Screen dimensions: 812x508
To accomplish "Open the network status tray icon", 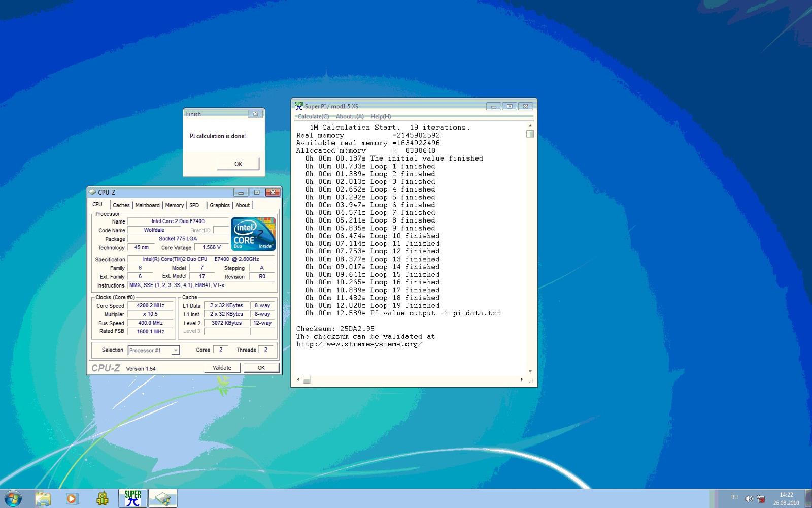I will point(761,498).
